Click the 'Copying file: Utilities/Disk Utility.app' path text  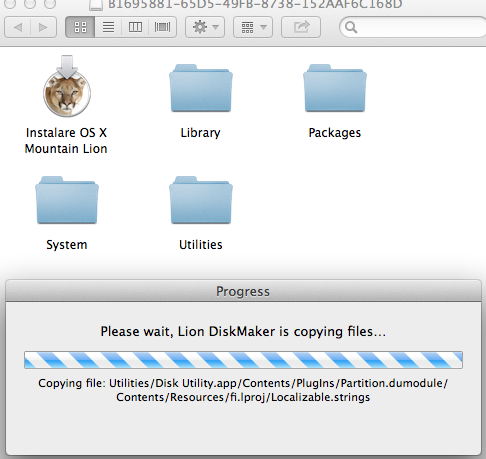point(243,390)
